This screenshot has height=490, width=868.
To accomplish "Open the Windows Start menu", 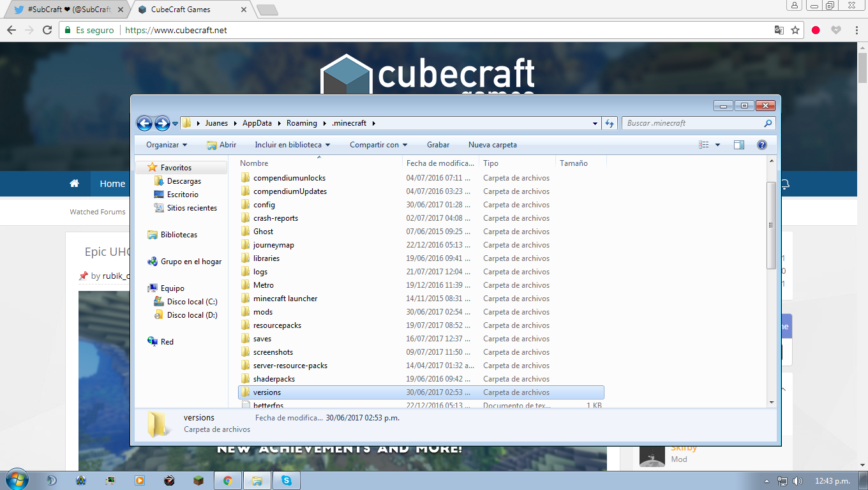I will [x=16, y=480].
